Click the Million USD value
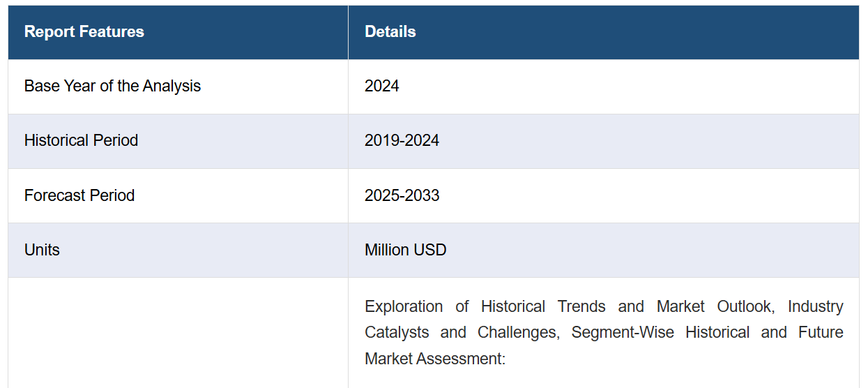Viewport: 868px width, 388px height. [x=406, y=250]
